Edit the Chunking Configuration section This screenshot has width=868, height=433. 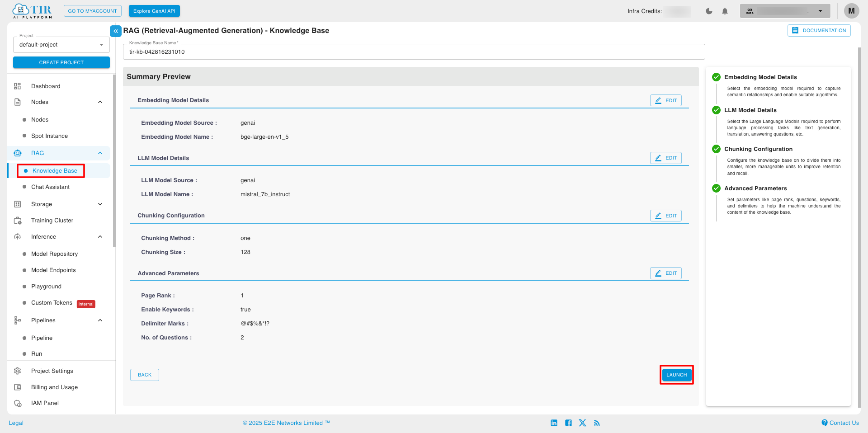pyautogui.click(x=665, y=216)
